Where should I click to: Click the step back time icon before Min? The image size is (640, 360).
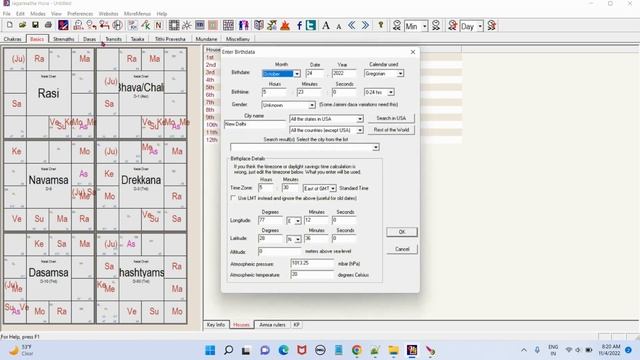coord(397,25)
